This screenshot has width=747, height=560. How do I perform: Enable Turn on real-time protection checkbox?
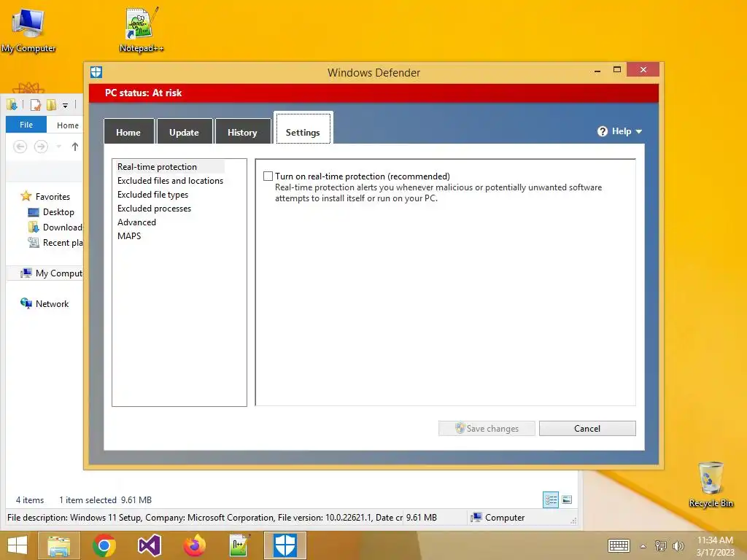point(268,176)
